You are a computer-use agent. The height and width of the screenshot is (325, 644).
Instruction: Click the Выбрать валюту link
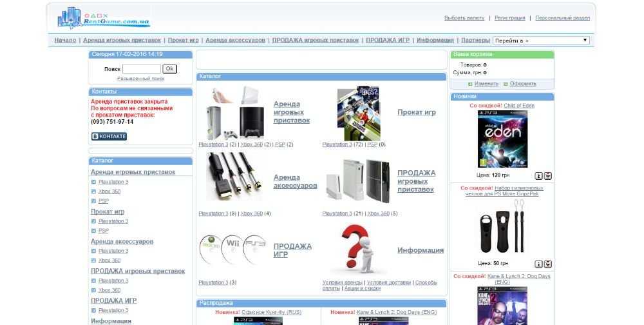(x=464, y=18)
